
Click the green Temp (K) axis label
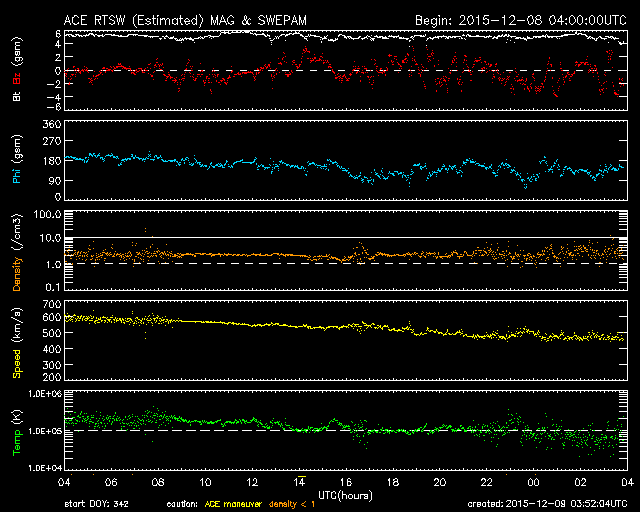(x=17, y=431)
